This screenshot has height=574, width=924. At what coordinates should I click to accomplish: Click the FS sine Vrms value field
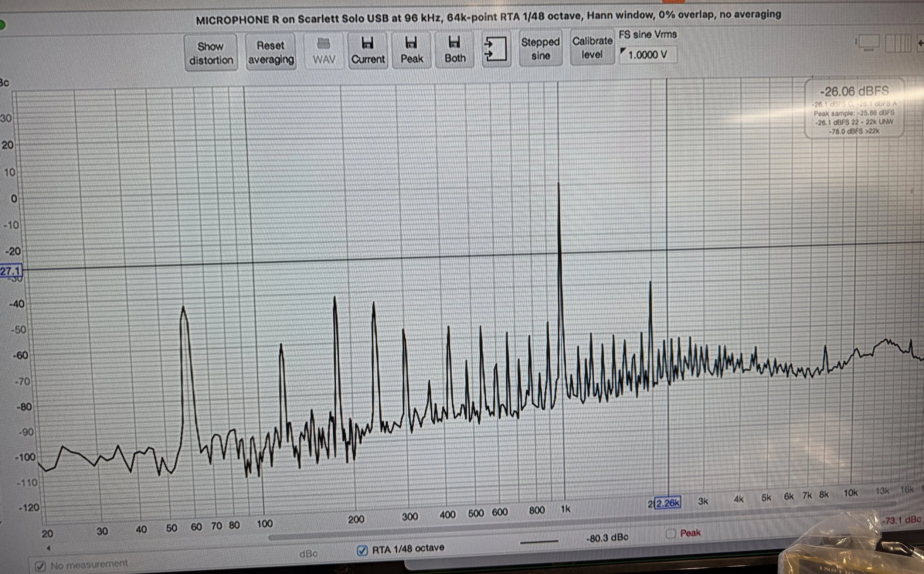click(x=647, y=55)
